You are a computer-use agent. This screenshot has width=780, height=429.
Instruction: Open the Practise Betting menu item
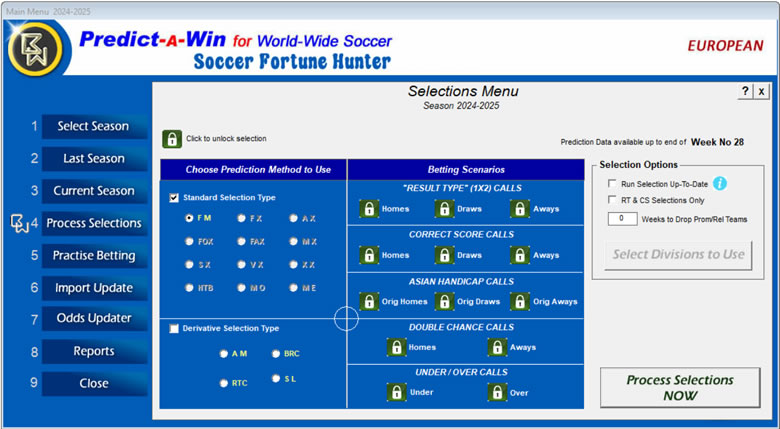tap(95, 256)
